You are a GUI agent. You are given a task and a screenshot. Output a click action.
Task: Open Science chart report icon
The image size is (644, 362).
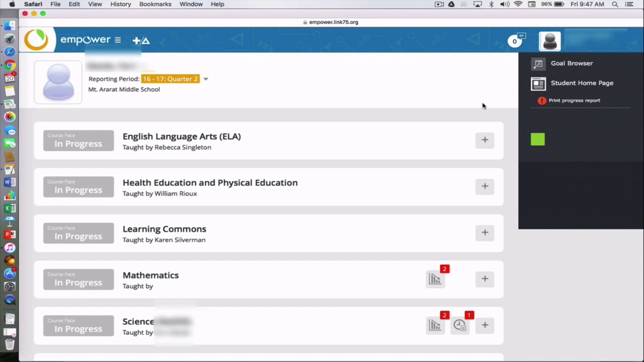pos(435,325)
